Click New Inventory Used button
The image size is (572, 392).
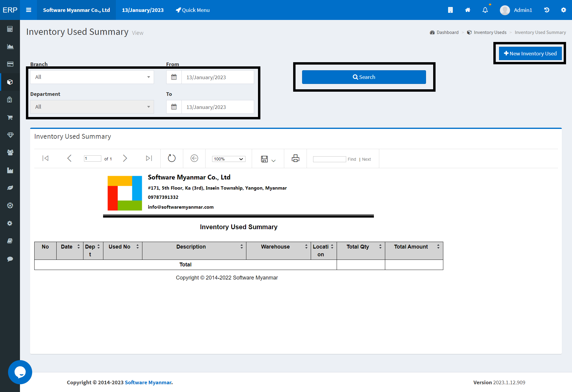coord(530,54)
